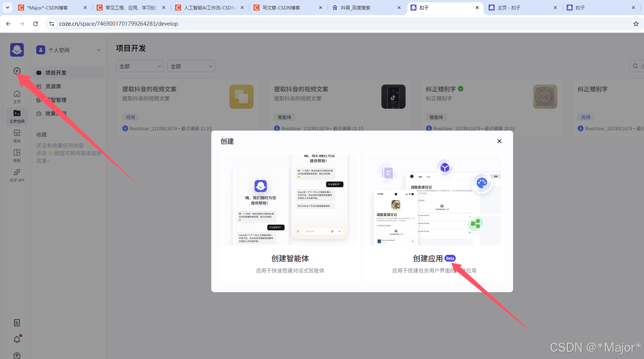This screenshot has height=359, width=644.
Task: Choose the 创建智能体 option card
Action: point(290,217)
